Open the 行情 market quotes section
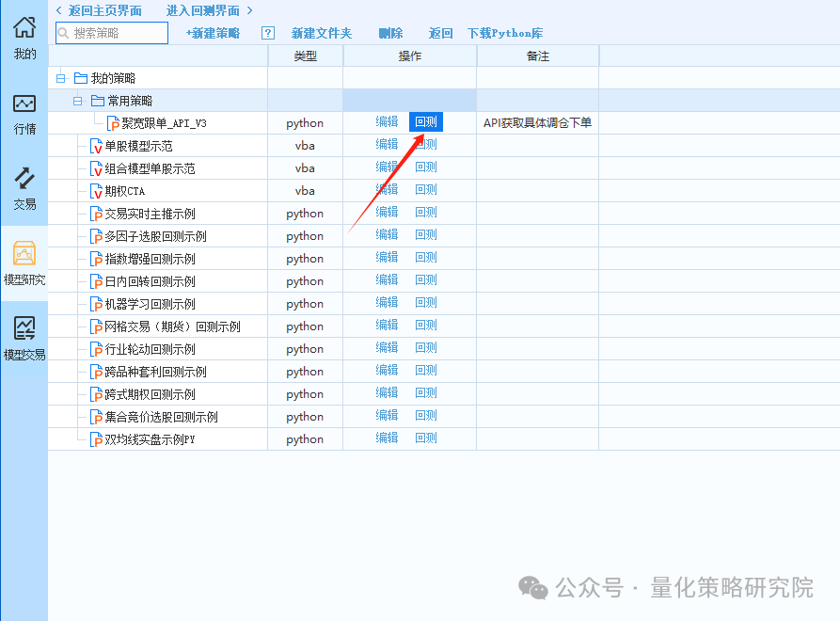Screen dimensions: 840x621 click(24, 115)
